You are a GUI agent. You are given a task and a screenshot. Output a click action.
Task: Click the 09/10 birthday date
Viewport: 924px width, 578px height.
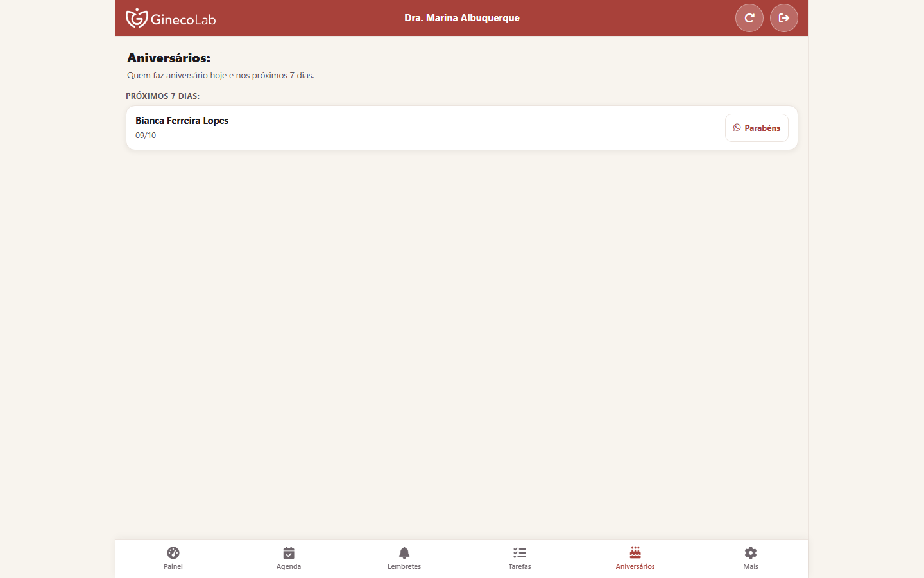[146, 136]
